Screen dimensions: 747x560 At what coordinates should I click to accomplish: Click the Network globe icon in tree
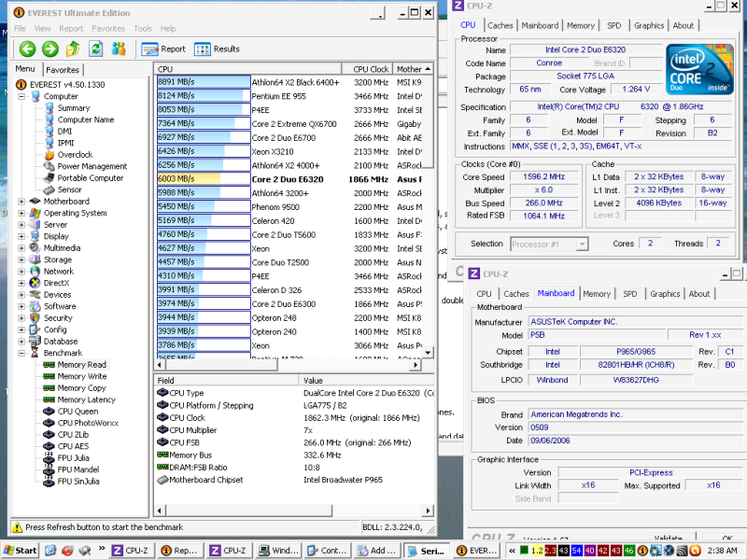point(35,272)
